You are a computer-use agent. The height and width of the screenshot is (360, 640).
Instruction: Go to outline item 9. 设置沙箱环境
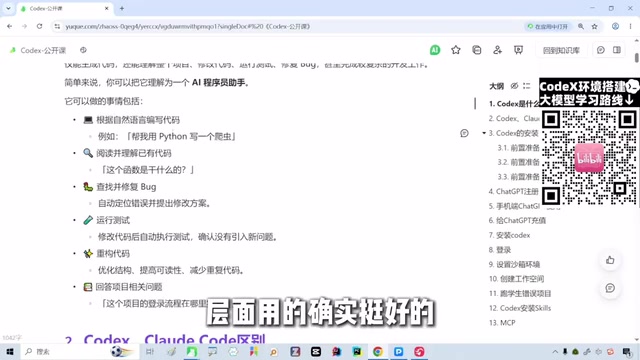click(514, 264)
